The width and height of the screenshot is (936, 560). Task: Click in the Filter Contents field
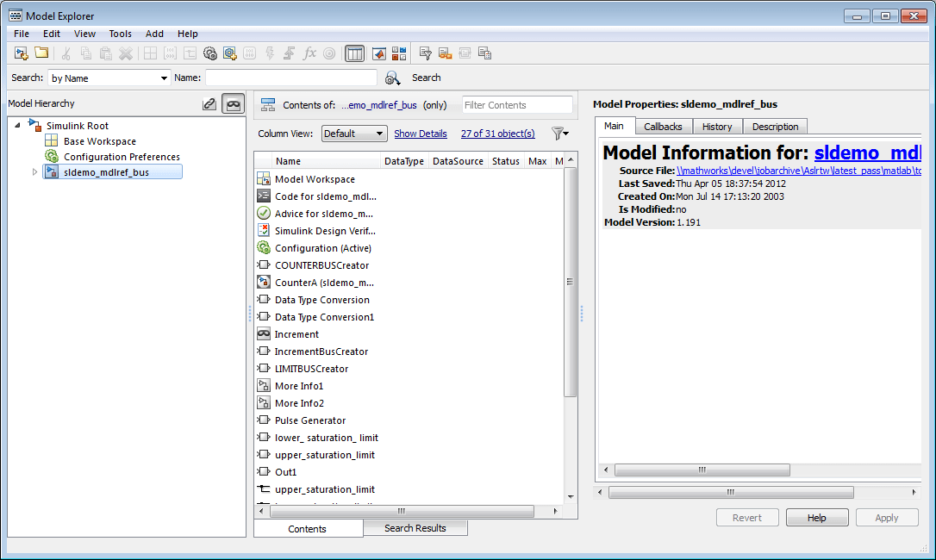pos(517,105)
